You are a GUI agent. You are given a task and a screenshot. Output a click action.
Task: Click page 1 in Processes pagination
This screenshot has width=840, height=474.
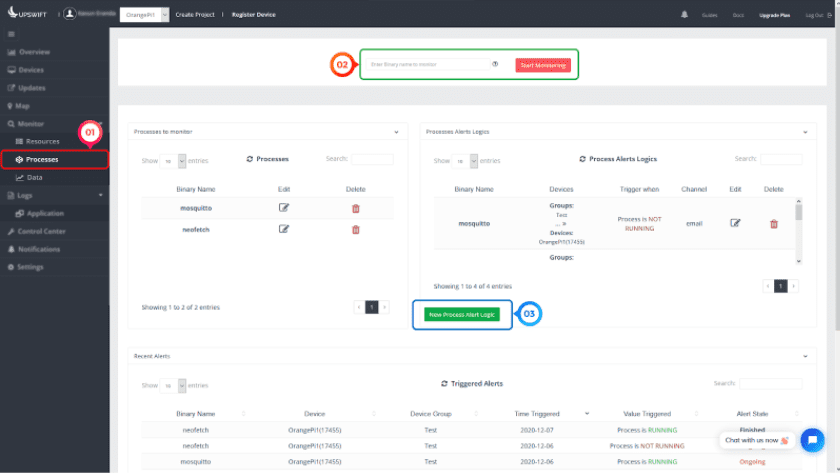(x=372, y=307)
